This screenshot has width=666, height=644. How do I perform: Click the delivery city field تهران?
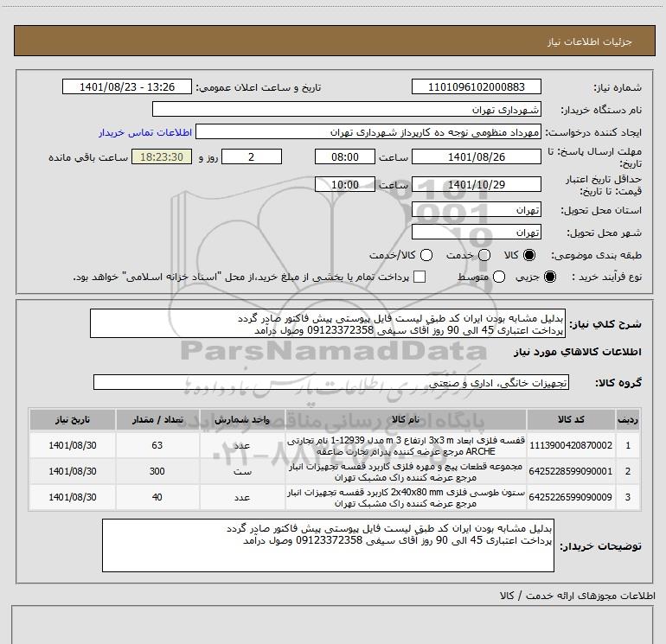click(476, 232)
